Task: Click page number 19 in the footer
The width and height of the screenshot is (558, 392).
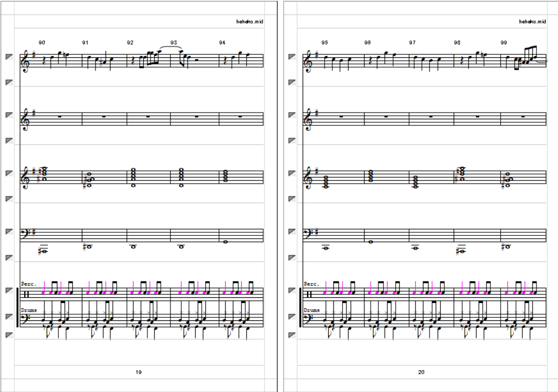Action: (138, 372)
